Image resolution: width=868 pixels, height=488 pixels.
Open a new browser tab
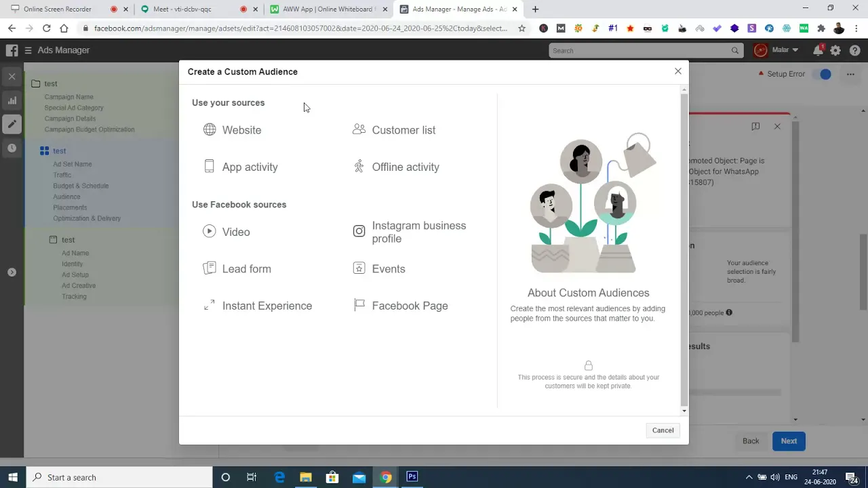pyautogui.click(x=535, y=9)
